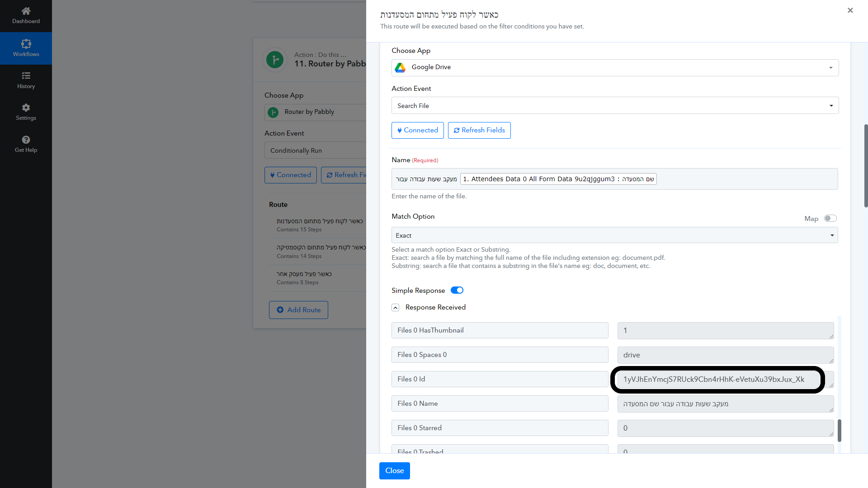The width and height of the screenshot is (868, 488).
Task: Click Connected button in Router step
Action: pos(291,175)
